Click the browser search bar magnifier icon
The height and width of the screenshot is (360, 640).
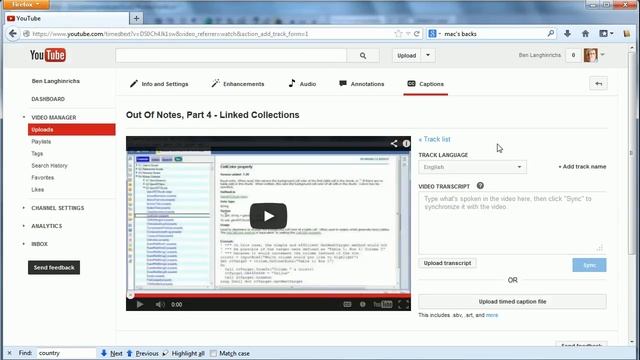click(551, 33)
